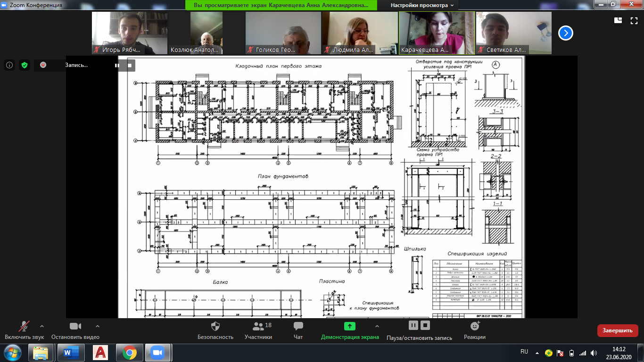Open the Чат panel
The image size is (644, 362).
[x=298, y=331]
